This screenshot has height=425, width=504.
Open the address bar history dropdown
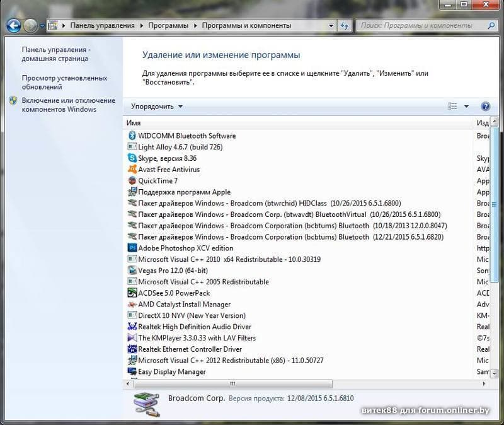click(x=331, y=25)
